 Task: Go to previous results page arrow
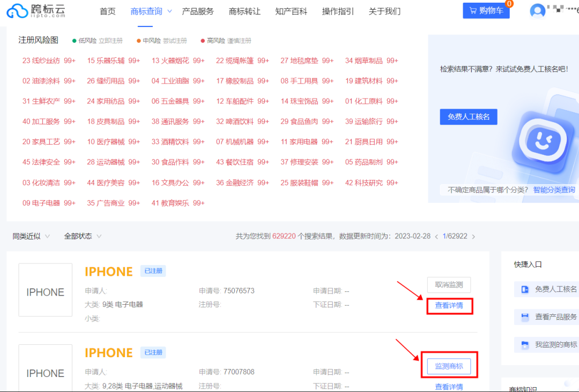click(436, 236)
